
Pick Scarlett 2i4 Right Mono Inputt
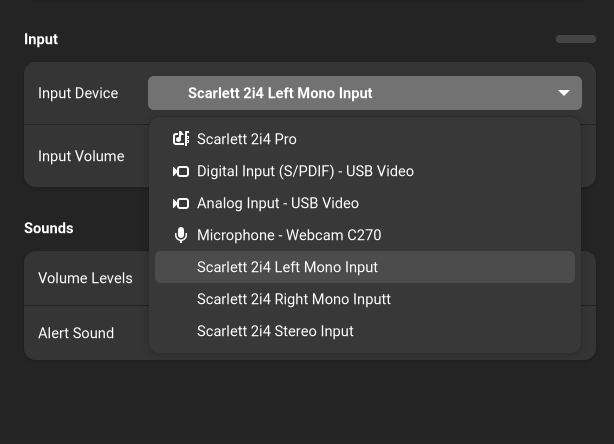click(x=365, y=299)
